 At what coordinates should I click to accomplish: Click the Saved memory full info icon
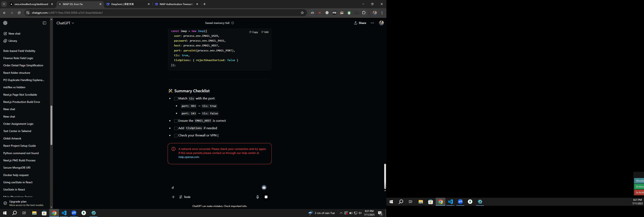(x=232, y=23)
